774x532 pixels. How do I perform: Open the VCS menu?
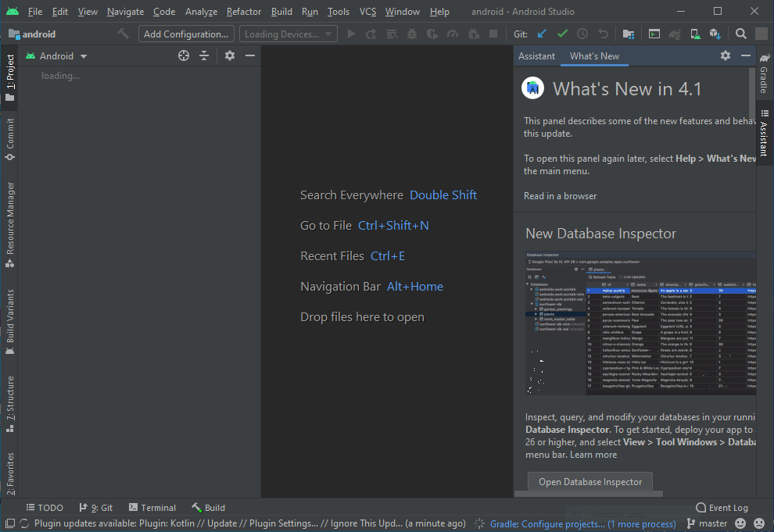tap(367, 12)
